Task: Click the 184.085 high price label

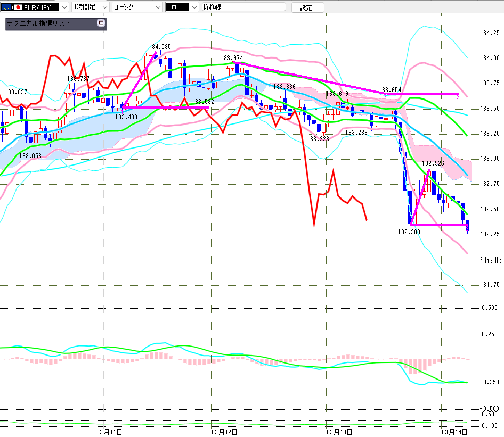Action: click(x=159, y=47)
